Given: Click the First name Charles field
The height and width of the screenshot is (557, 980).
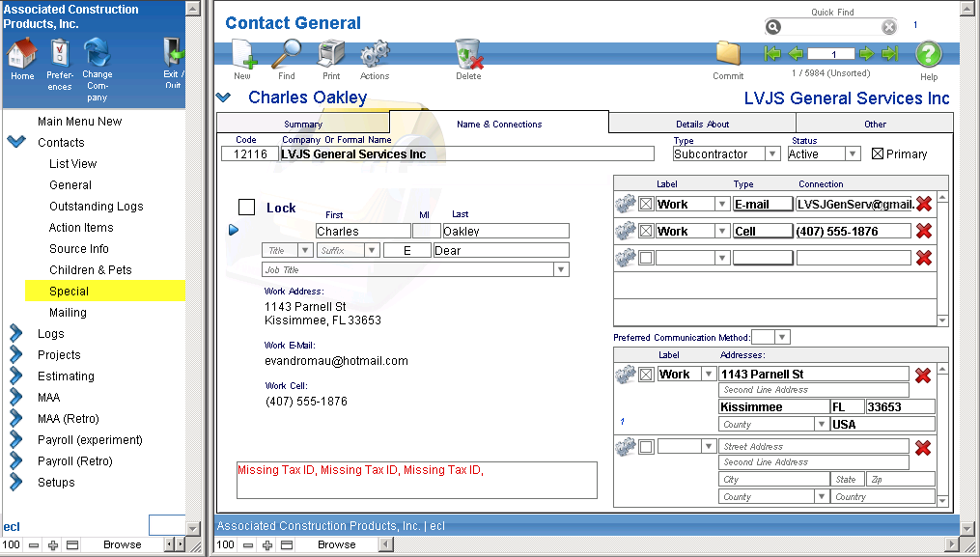Looking at the screenshot, I should tap(362, 231).
